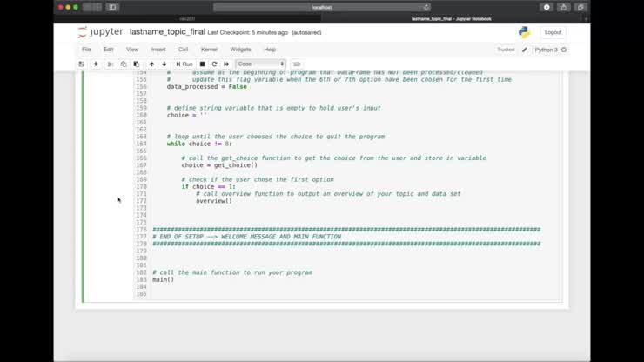Click the Logout button

(553, 32)
